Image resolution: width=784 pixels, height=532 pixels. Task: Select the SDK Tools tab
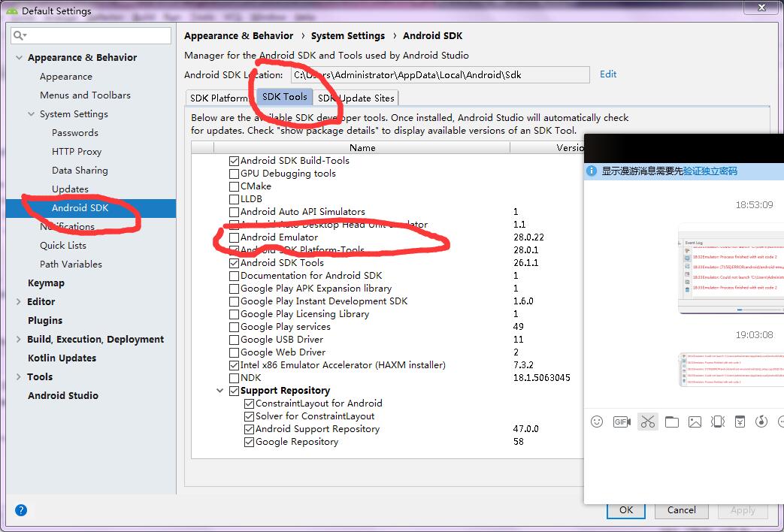click(284, 97)
